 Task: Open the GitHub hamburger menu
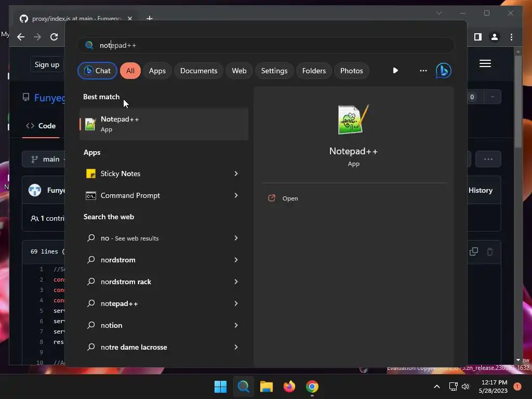485,63
